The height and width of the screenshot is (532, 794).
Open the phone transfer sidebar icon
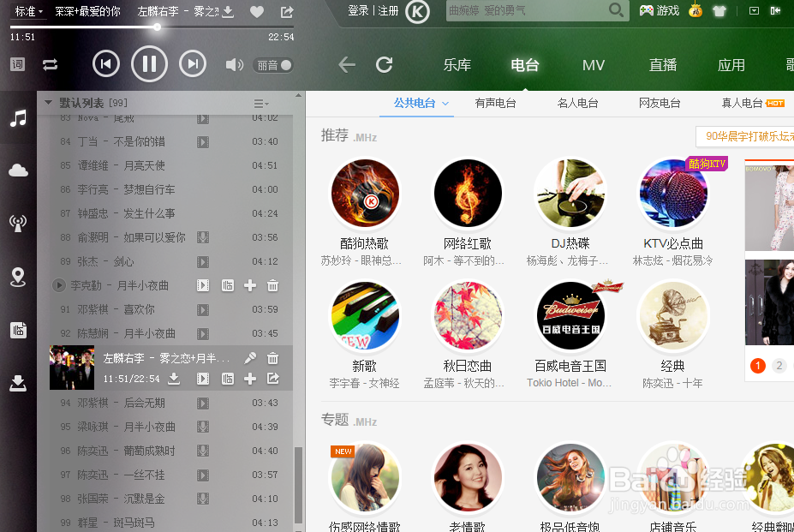(x=18, y=331)
